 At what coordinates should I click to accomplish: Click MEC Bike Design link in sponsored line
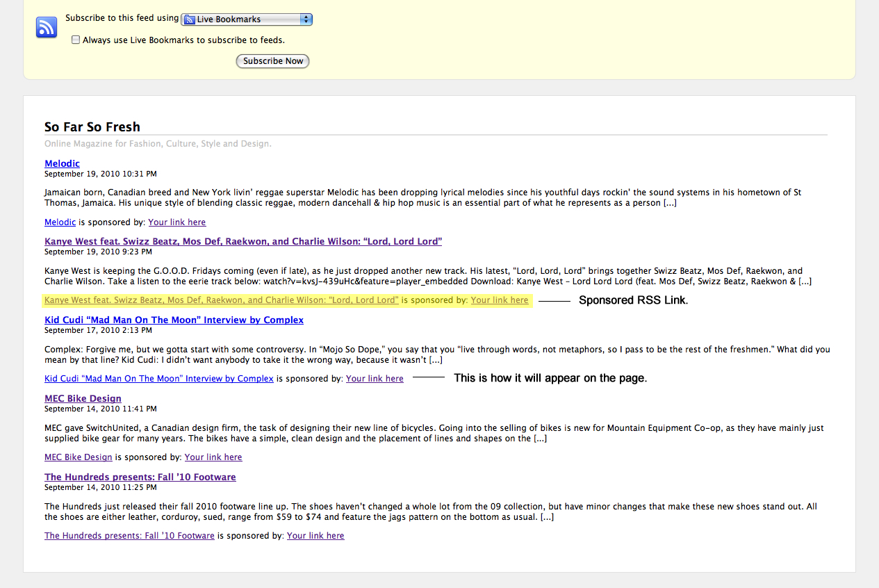[79, 457]
